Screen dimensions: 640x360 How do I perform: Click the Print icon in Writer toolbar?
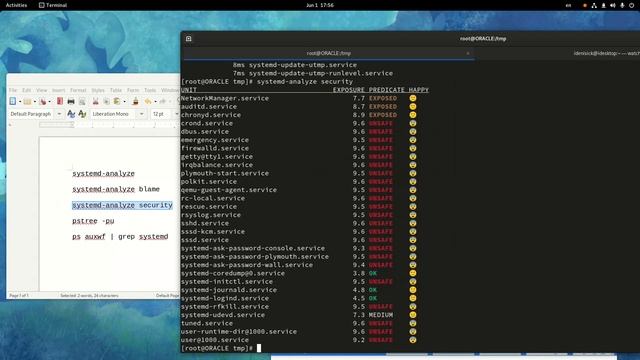click(71, 101)
